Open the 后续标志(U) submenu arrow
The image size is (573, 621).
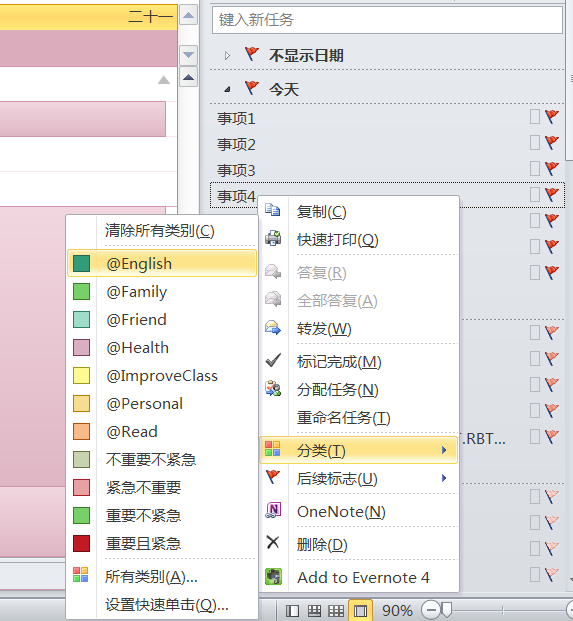click(444, 478)
